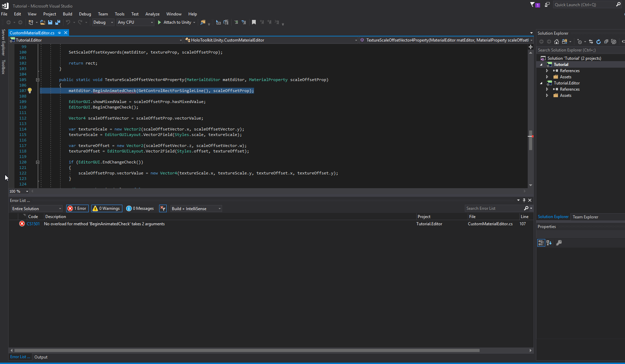Toggle the 0 Warnings filter
This screenshot has width=625, height=364.
pos(107,208)
